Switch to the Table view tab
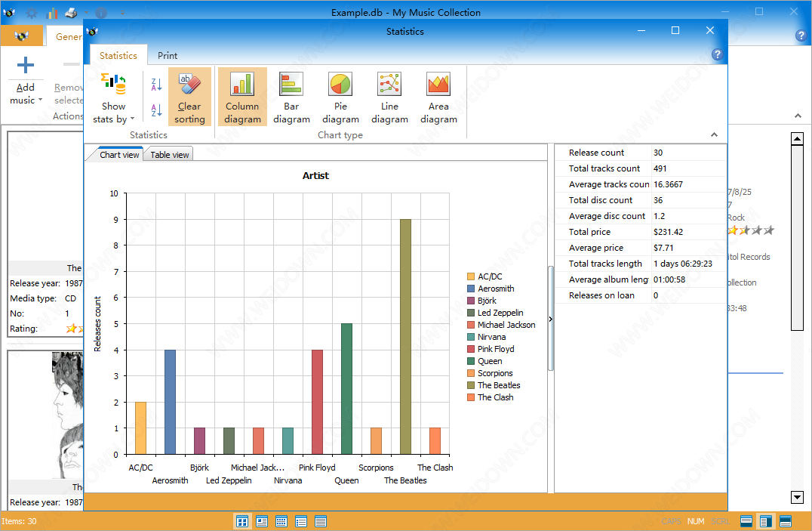This screenshot has width=812, height=531. [x=169, y=155]
